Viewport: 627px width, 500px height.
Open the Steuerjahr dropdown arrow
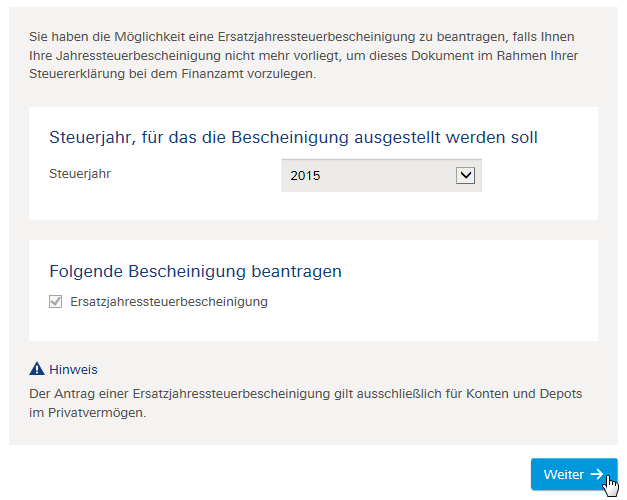pos(465,176)
